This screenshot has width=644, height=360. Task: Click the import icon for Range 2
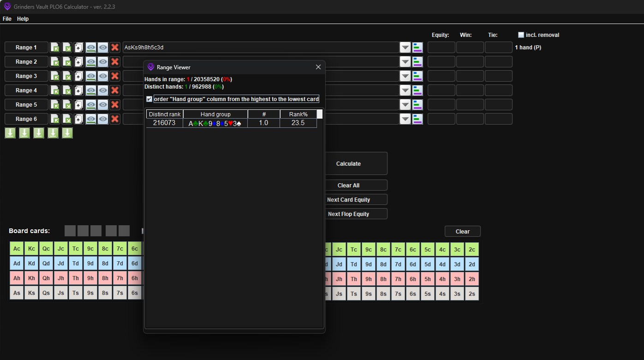(x=55, y=62)
